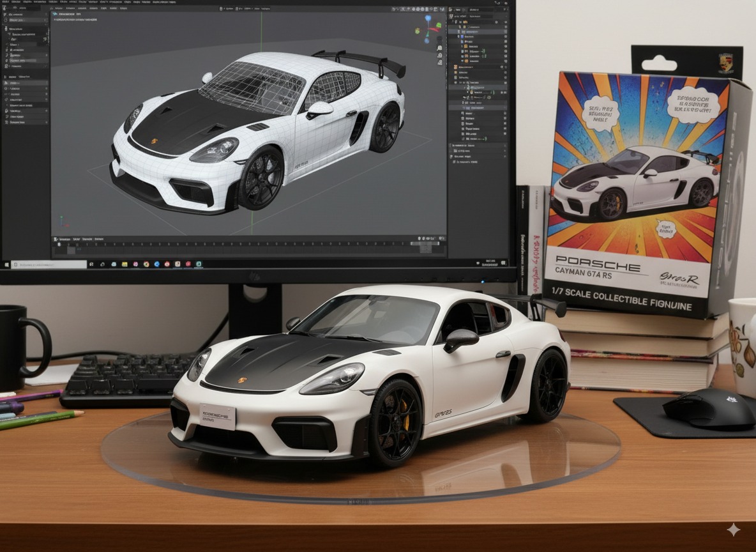This screenshot has width=756, height=552.
Task: Select the navigation gizmo's green Y axis
Action: coord(438,24)
